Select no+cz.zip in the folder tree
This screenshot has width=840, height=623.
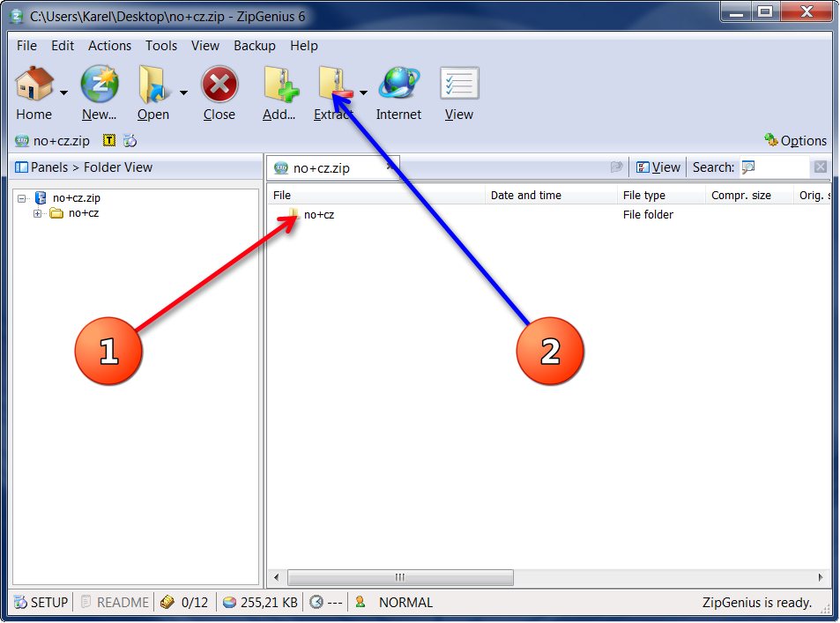coord(76,198)
